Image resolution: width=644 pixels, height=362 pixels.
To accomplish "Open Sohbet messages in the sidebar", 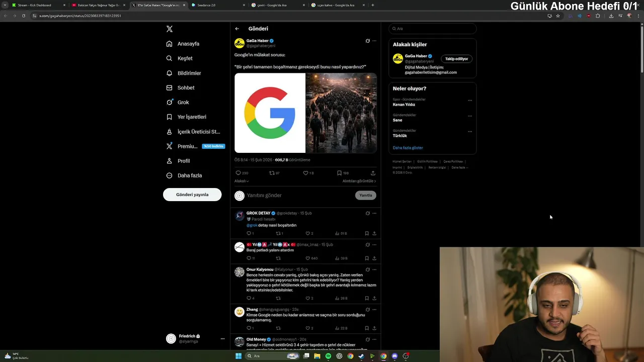I will pyautogui.click(x=181, y=87).
